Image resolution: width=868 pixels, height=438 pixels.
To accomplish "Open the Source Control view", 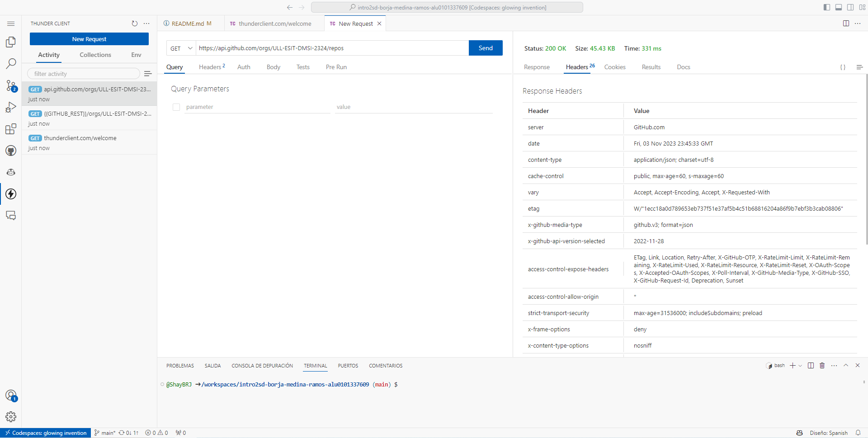I will [11, 85].
